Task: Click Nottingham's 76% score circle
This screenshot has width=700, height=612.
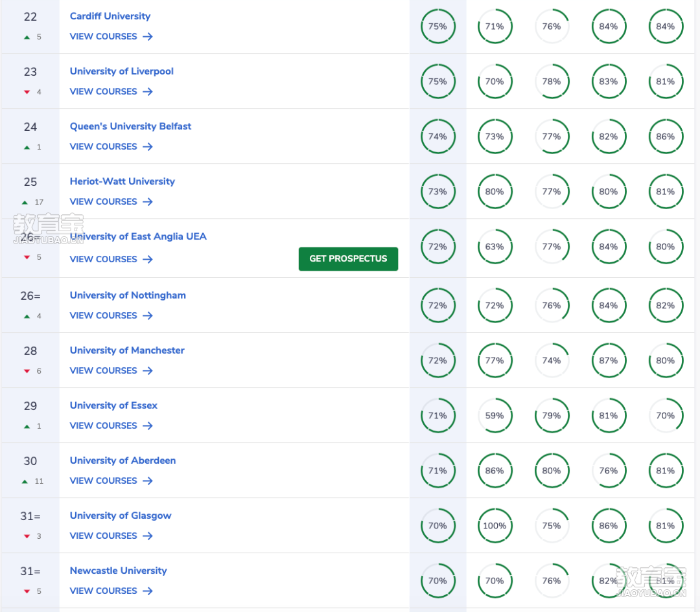Action: click(x=552, y=306)
